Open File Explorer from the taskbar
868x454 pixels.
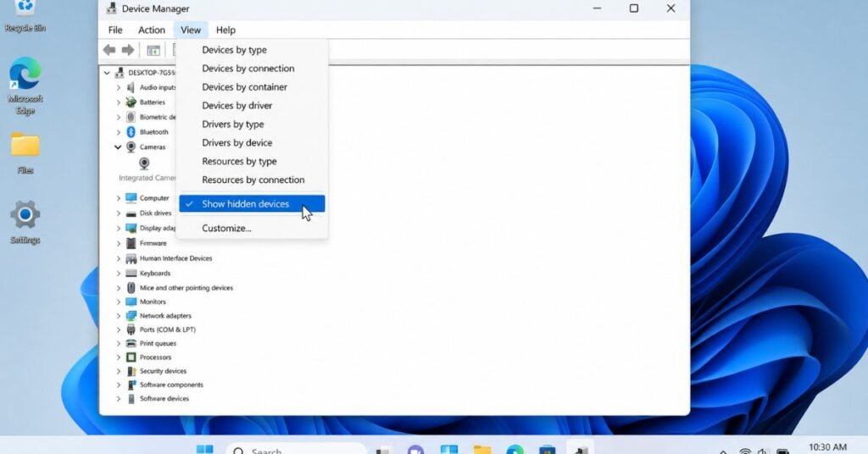tap(482, 450)
